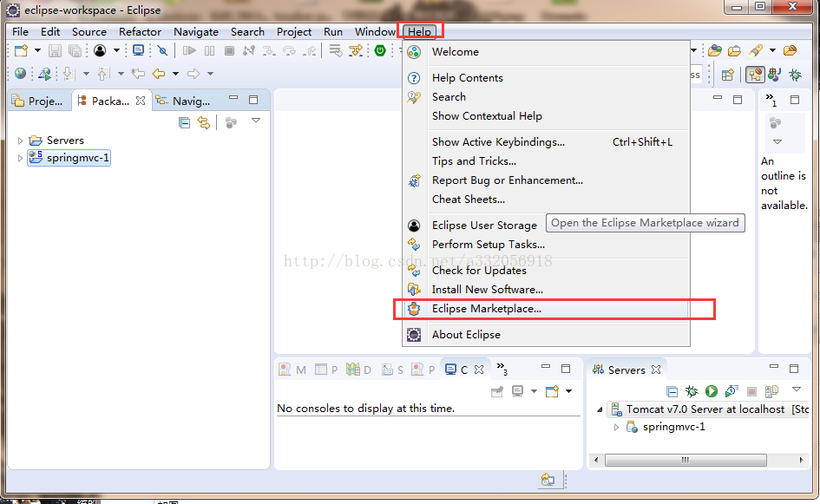Viewport: 820px width, 504px height.
Task: Expand springmvc-1 under the Tomcat server
Action: (x=617, y=427)
